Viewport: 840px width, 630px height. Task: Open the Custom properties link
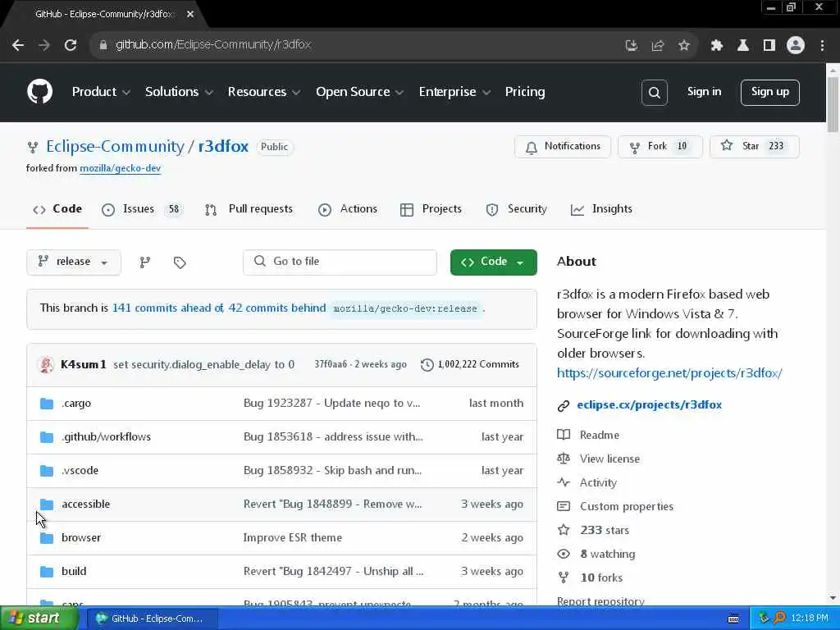tap(626, 506)
